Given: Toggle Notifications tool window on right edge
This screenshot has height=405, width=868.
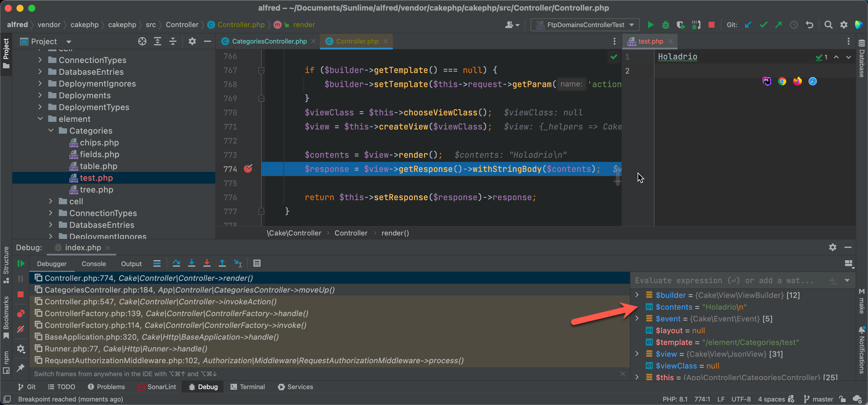Looking at the screenshot, I should pyautogui.click(x=862, y=349).
